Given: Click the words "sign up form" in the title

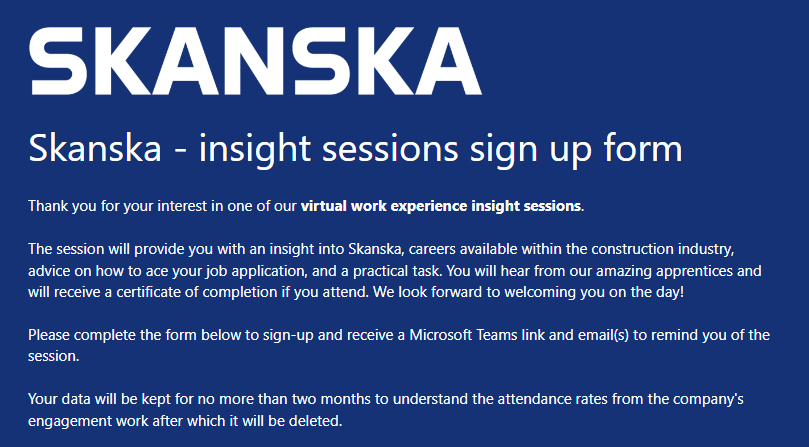Looking at the screenshot, I should pos(575,150).
